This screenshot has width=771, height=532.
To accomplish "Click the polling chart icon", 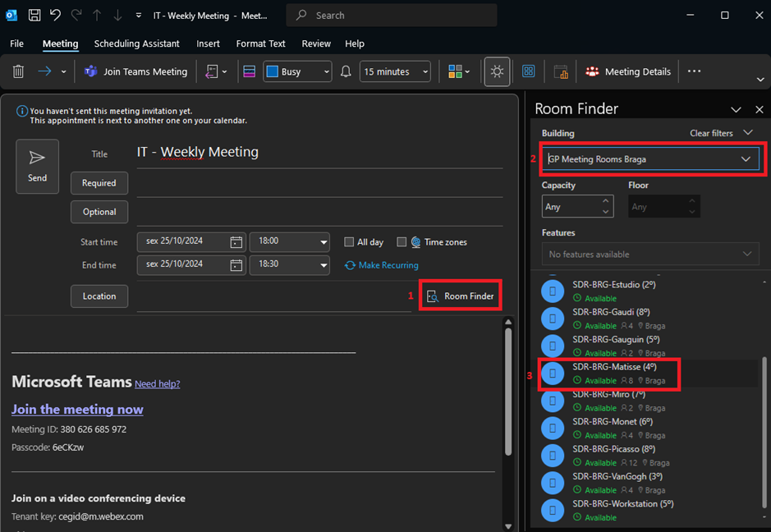I will [561, 71].
